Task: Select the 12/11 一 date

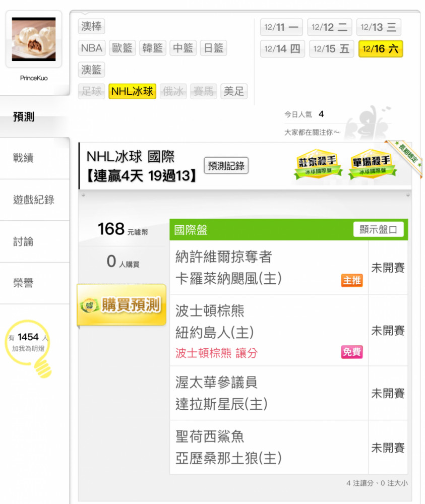Action: tap(281, 27)
